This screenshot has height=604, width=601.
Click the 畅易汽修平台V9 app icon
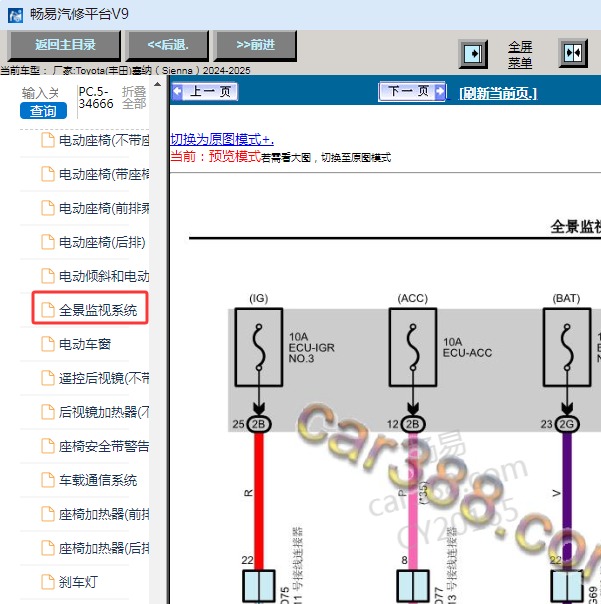(x=15, y=15)
